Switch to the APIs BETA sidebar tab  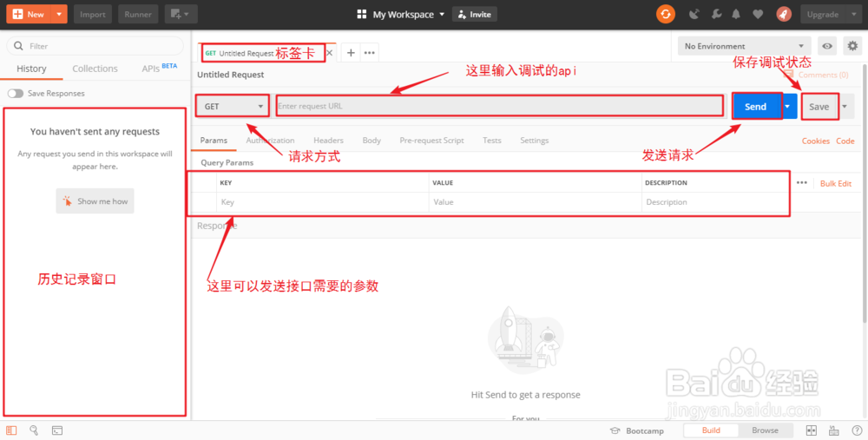coord(160,68)
